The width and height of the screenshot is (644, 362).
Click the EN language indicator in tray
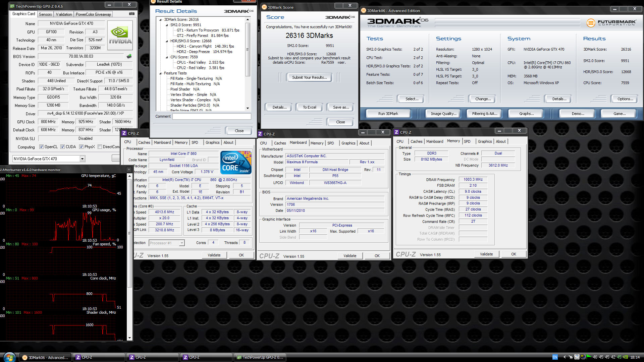tap(555, 357)
